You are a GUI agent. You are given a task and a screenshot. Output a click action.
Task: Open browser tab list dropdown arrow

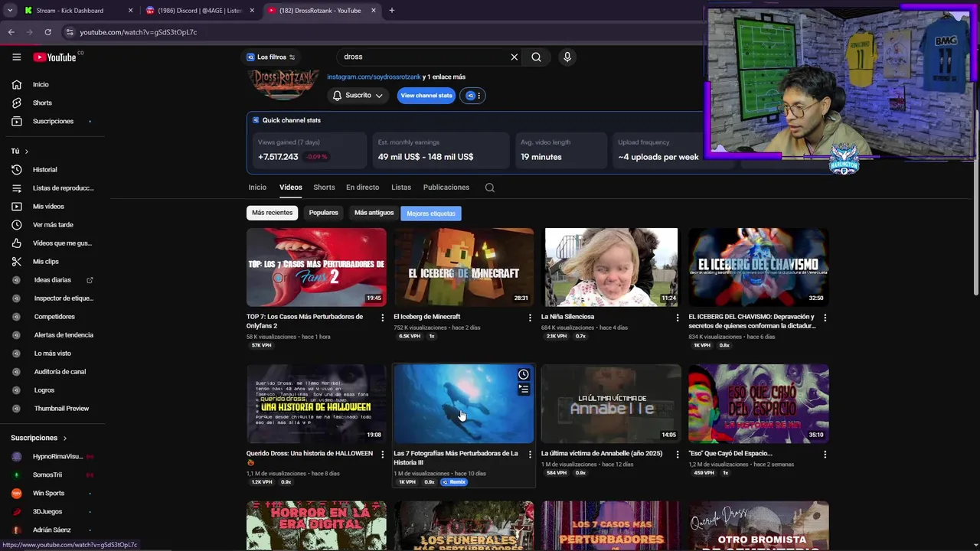click(10, 10)
